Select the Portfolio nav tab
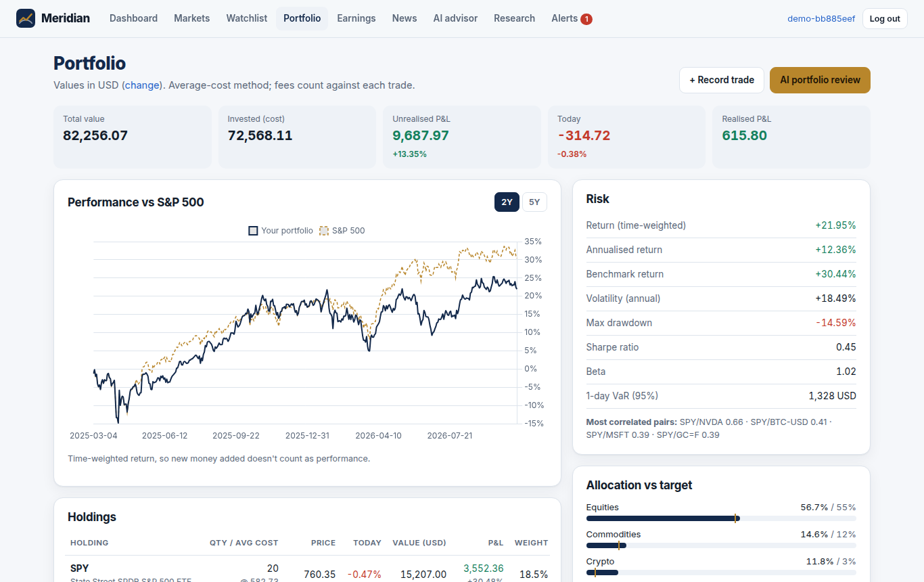This screenshot has height=582, width=924. tap(302, 18)
